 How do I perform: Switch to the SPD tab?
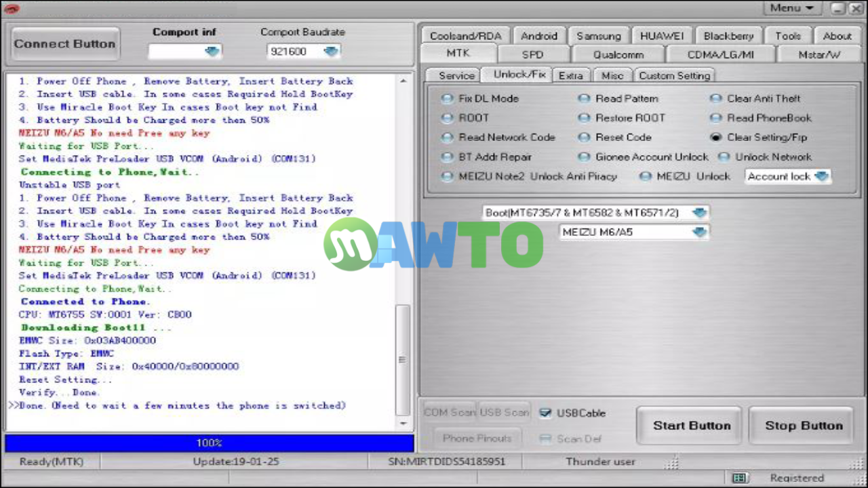(533, 55)
